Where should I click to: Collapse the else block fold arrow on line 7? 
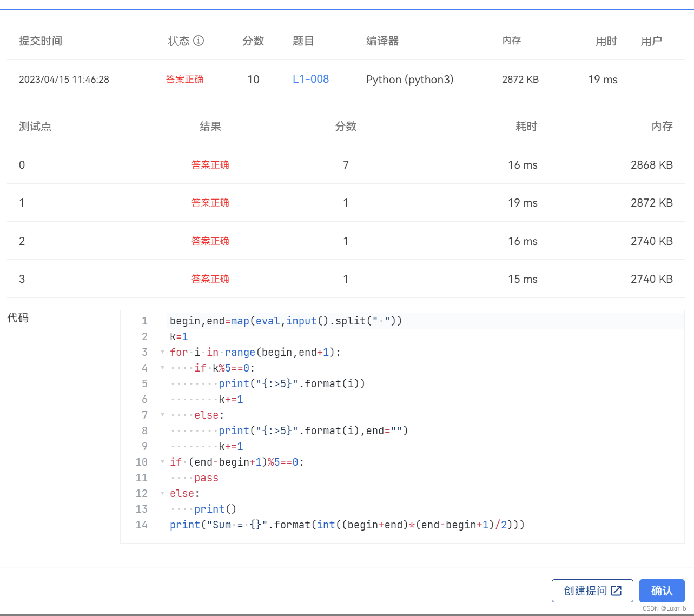point(162,415)
